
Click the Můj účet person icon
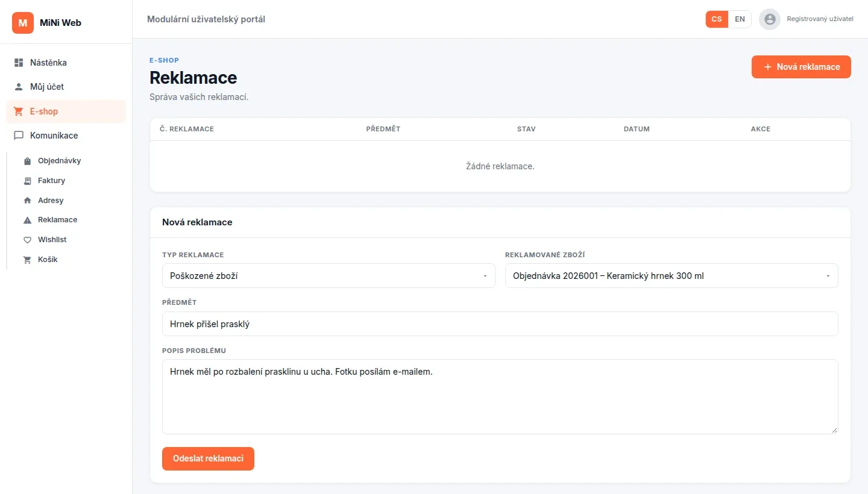(x=19, y=87)
